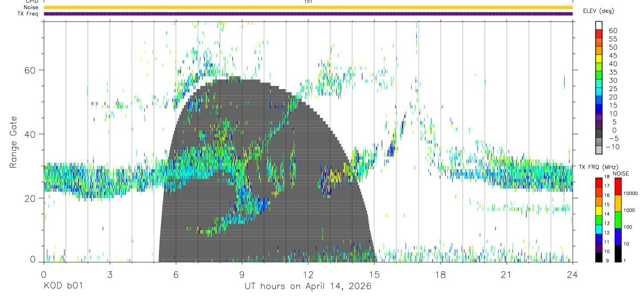Select the 18 tick label on the time axis

441,274
